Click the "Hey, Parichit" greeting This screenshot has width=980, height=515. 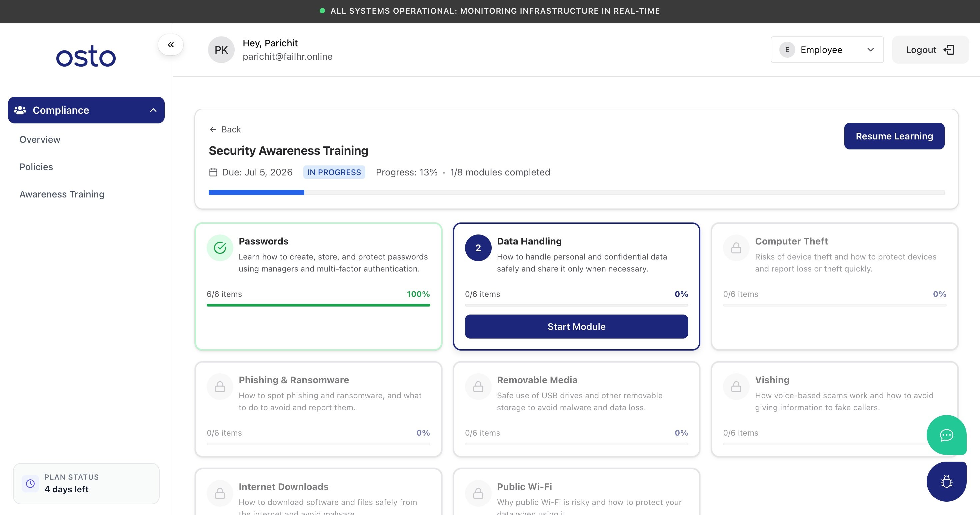tap(270, 43)
